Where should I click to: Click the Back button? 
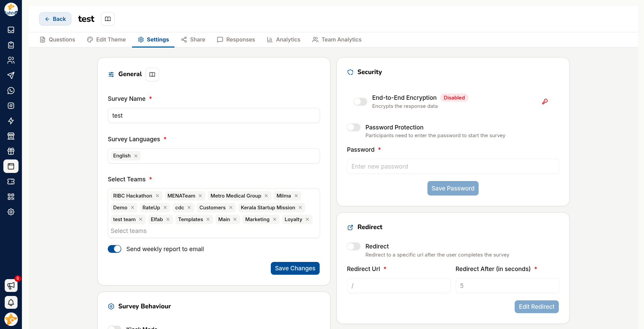pyautogui.click(x=55, y=19)
